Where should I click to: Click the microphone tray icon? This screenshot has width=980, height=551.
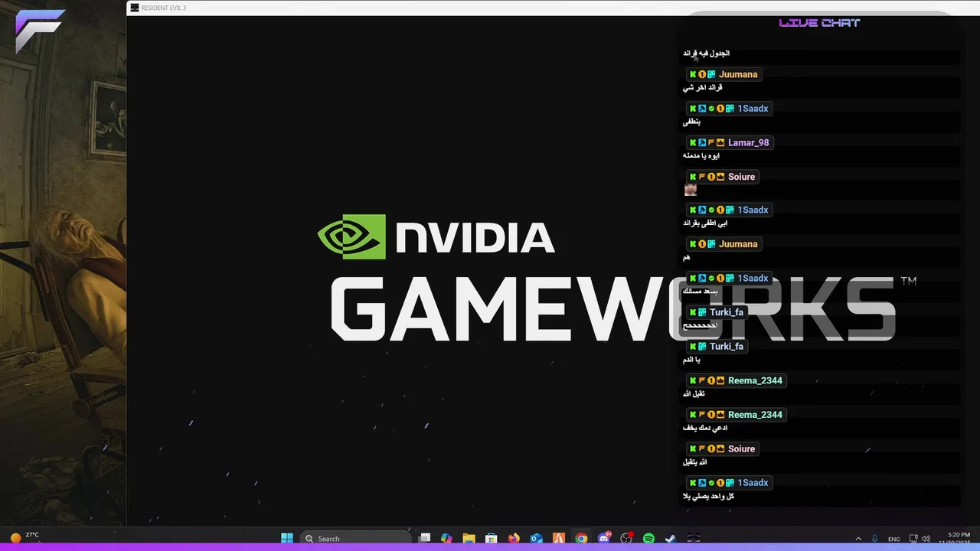tap(875, 539)
